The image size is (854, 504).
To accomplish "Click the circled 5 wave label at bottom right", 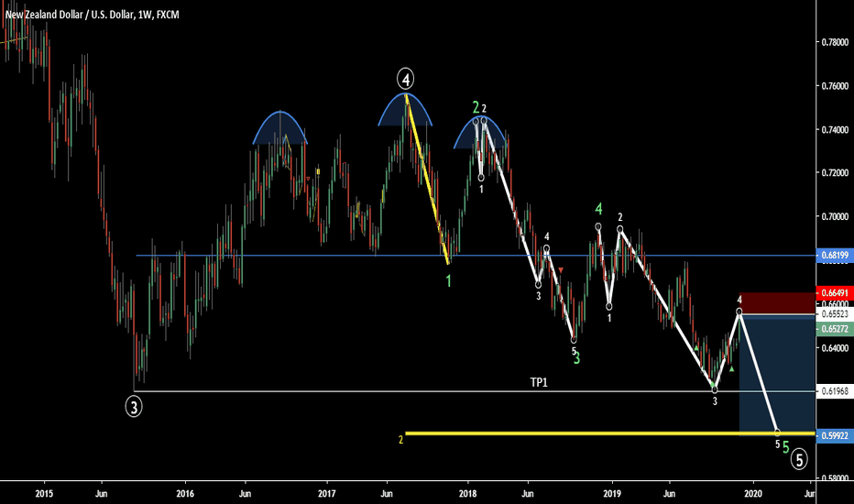I will pyautogui.click(x=799, y=457).
